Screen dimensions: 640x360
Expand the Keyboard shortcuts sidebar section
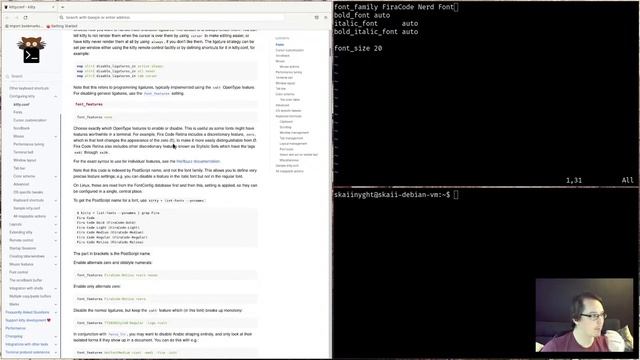pos(56,200)
